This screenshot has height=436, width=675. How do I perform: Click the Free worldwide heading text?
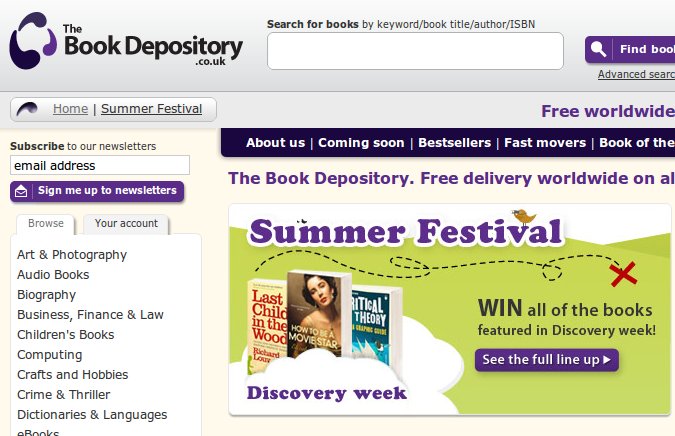tap(608, 111)
